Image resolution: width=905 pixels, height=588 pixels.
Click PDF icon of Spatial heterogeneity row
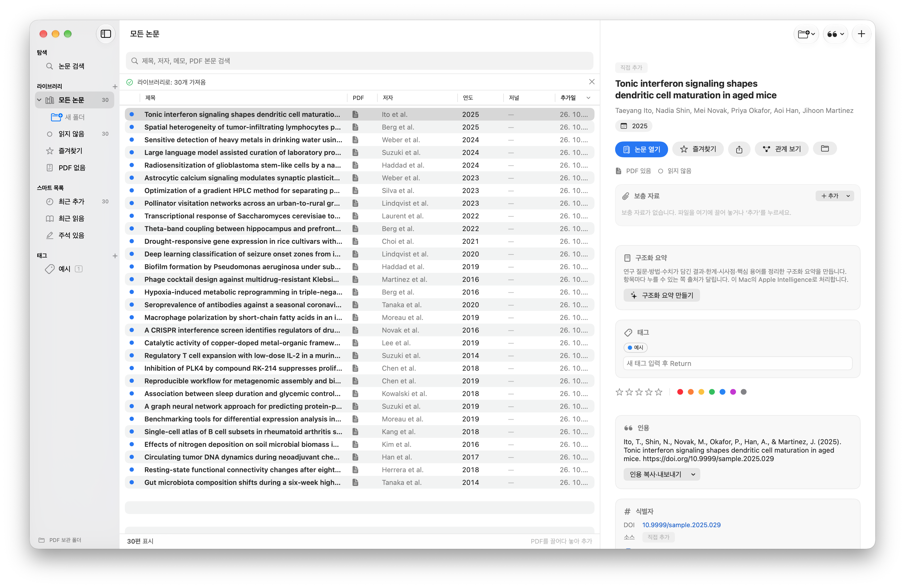click(x=355, y=127)
